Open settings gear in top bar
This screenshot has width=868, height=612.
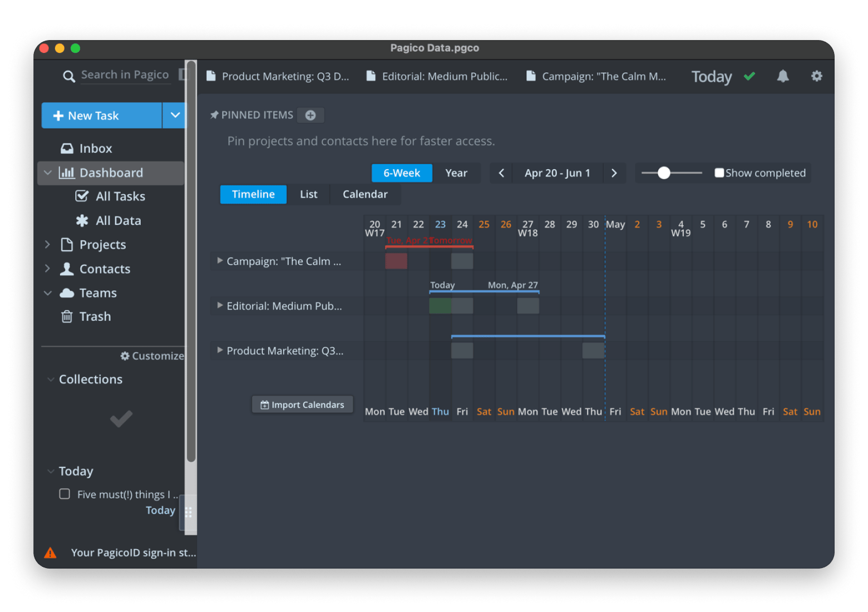pos(816,76)
